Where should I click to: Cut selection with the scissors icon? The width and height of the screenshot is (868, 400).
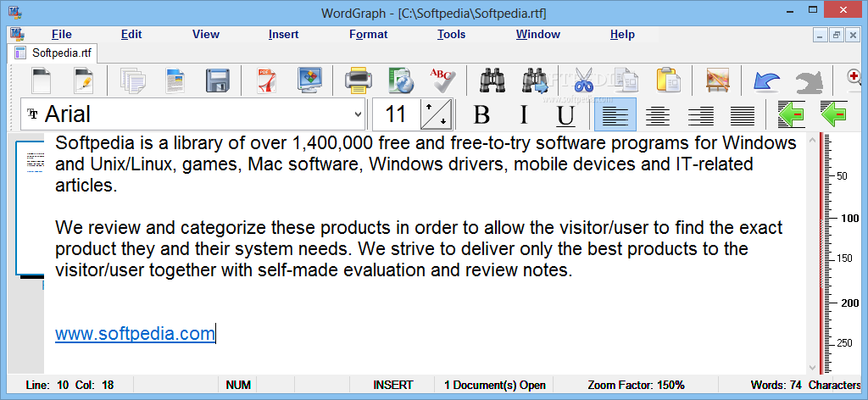(583, 81)
